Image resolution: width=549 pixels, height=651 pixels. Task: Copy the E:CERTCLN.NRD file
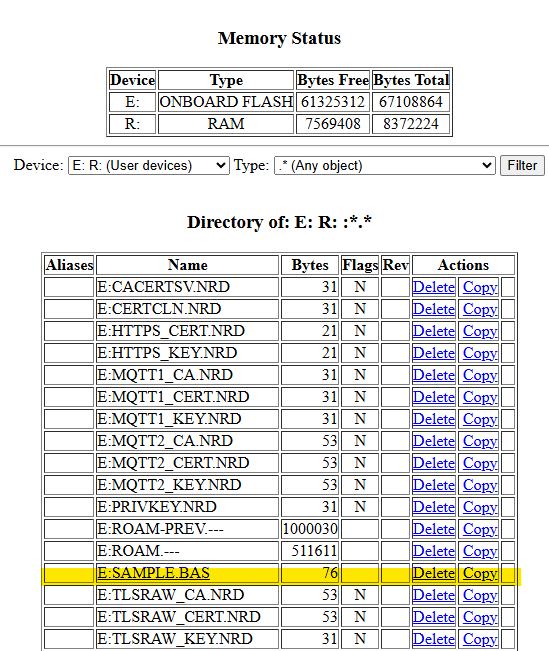coord(480,309)
